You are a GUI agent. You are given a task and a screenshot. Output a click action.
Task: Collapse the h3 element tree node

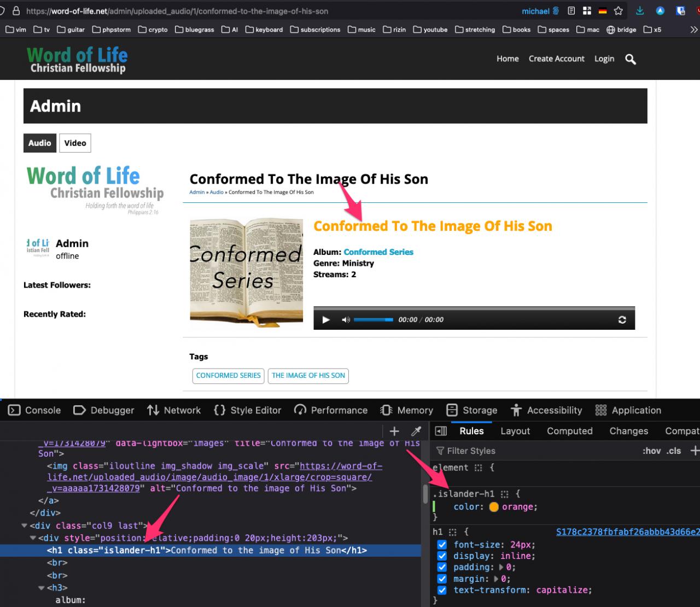click(41, 588)
